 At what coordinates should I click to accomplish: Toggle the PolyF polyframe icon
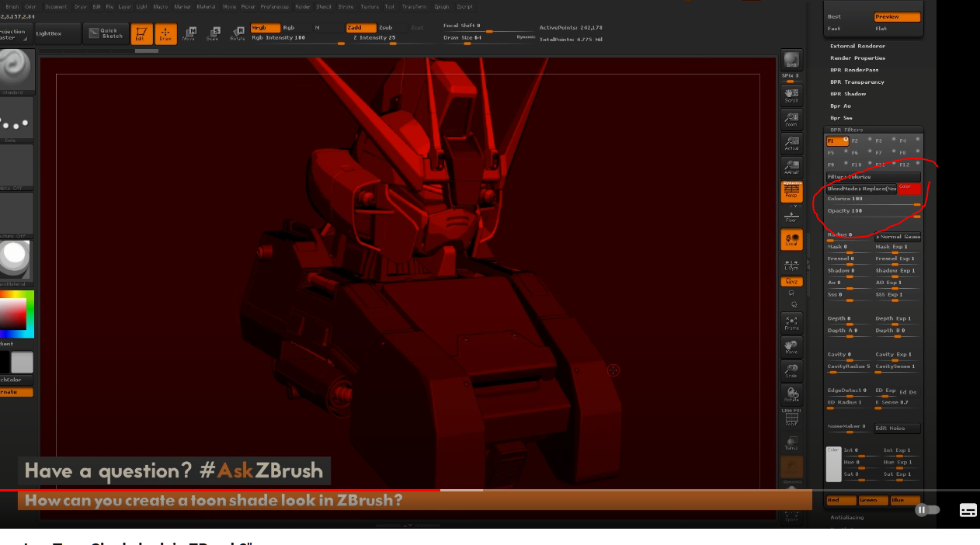click(x=791, y=418)
